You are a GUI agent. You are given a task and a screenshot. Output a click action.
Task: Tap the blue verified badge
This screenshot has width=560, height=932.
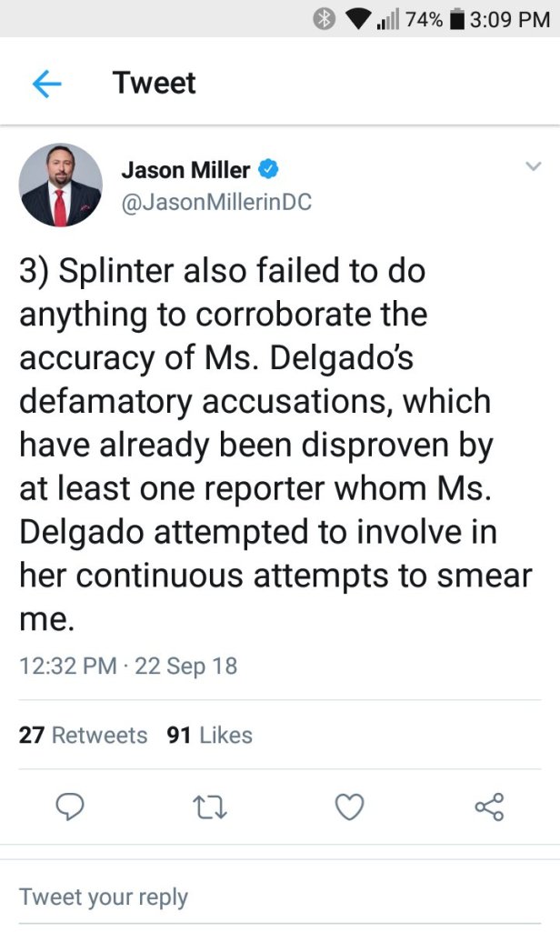point(269,169)
